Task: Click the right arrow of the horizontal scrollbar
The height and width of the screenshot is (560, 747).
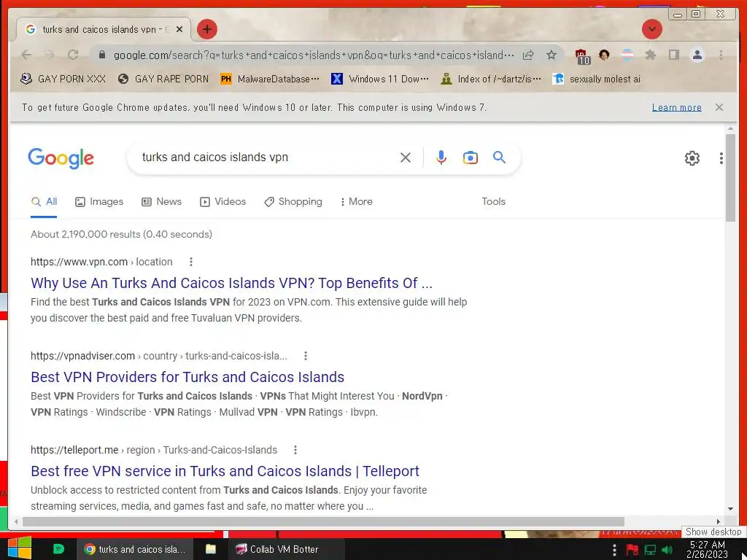Action: pos(719,521)
